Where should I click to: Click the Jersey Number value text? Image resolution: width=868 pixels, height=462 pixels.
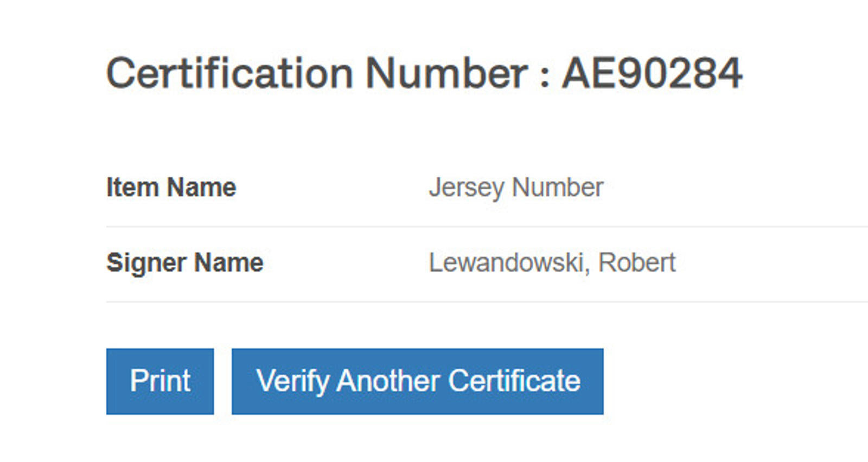516,188
